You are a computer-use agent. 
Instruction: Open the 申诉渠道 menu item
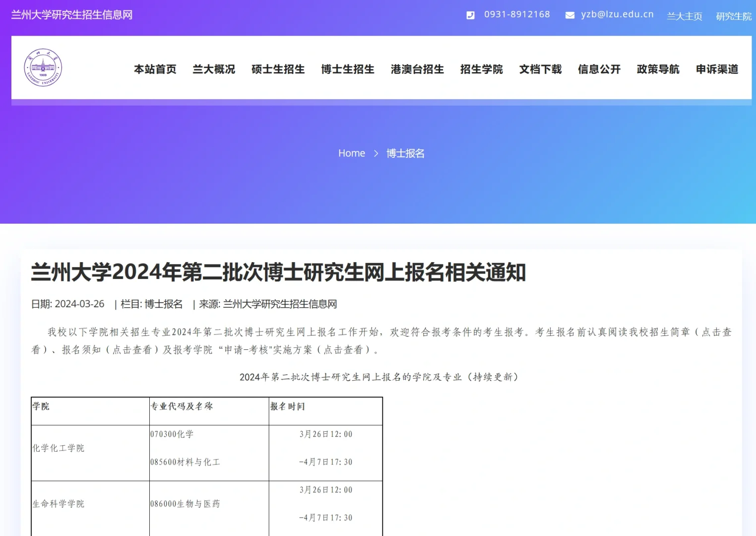[x=717, y=69]
